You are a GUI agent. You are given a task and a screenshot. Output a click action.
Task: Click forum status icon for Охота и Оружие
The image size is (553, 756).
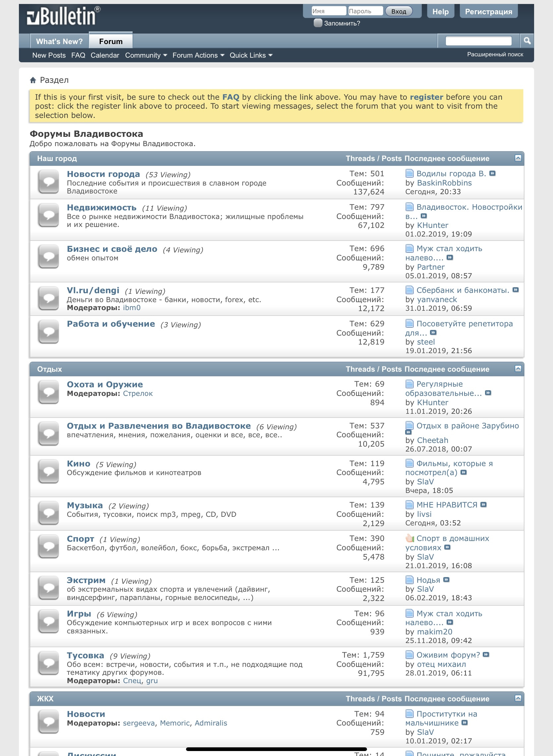pyautogui.click(x=48, y=393)
